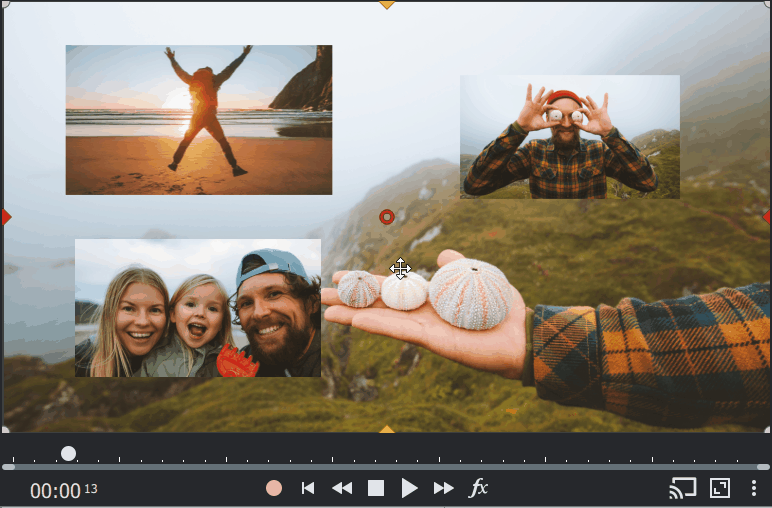Stop the video playback
772x508 pixels.
[376, 488]
